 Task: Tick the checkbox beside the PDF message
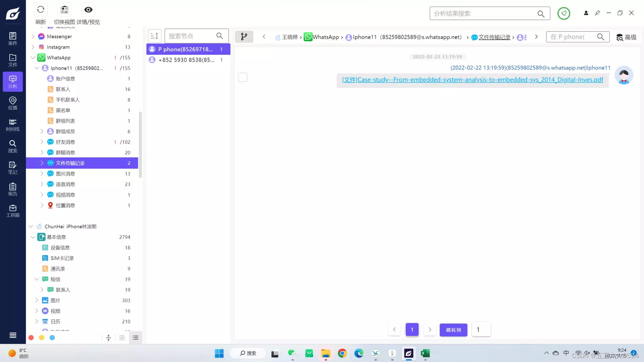tap(243, 77)
